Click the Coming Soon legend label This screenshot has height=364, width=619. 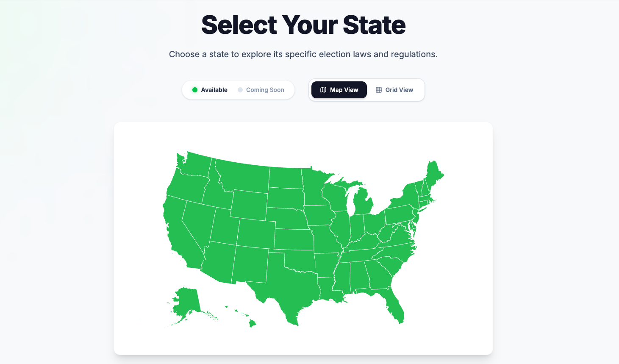tap(265, 90)
